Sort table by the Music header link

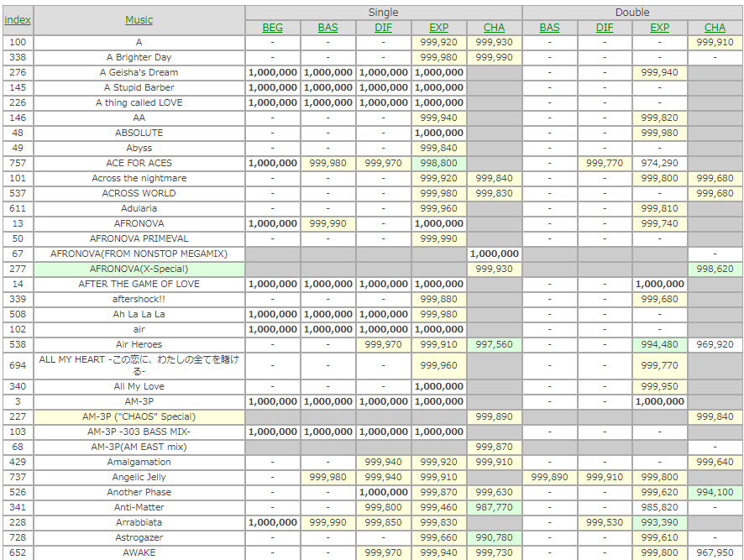[139, 20]
